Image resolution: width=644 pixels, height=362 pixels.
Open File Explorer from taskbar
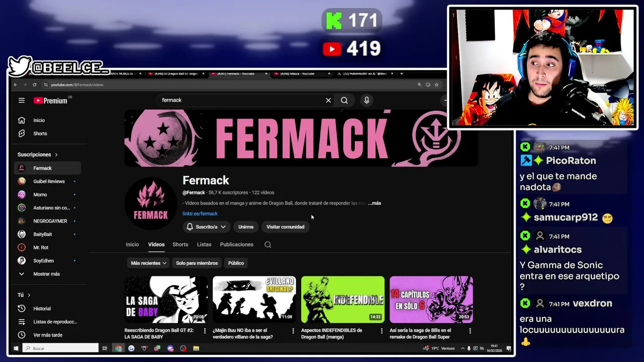click(x=196, y=348)
